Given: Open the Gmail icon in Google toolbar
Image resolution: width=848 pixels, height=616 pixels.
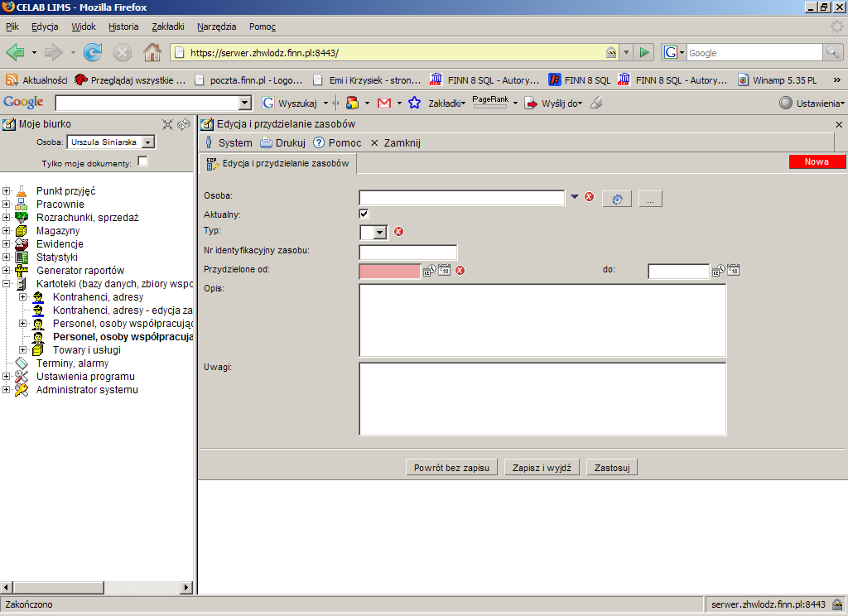Looking at the screenshot, I should click(384, 103).
